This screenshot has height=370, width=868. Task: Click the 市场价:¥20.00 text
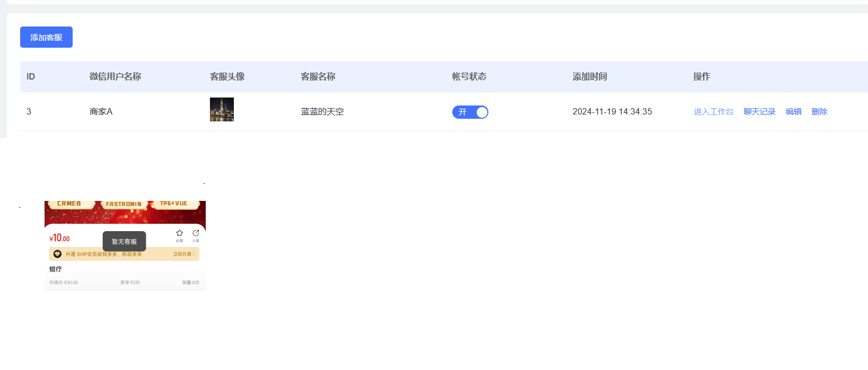click(x=64, y=283)
